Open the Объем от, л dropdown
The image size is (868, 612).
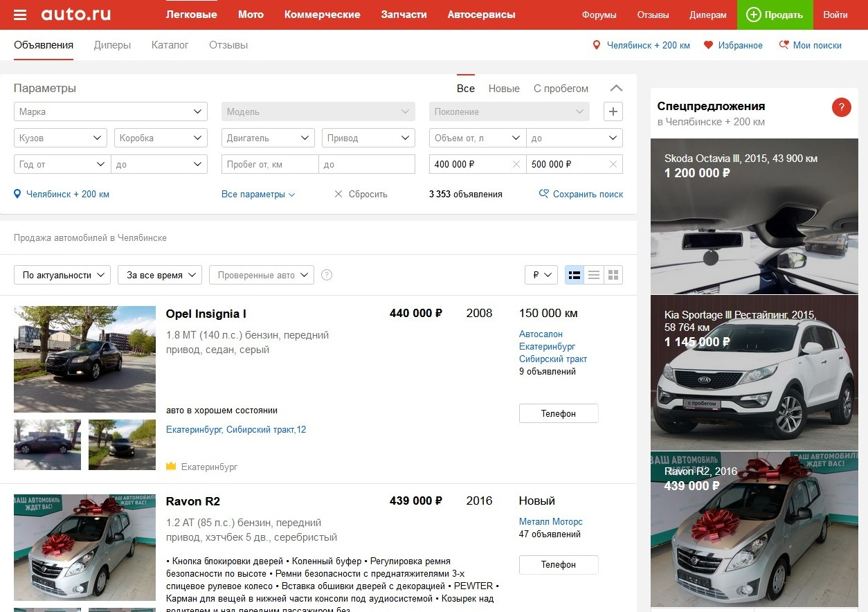pos(478,138)
